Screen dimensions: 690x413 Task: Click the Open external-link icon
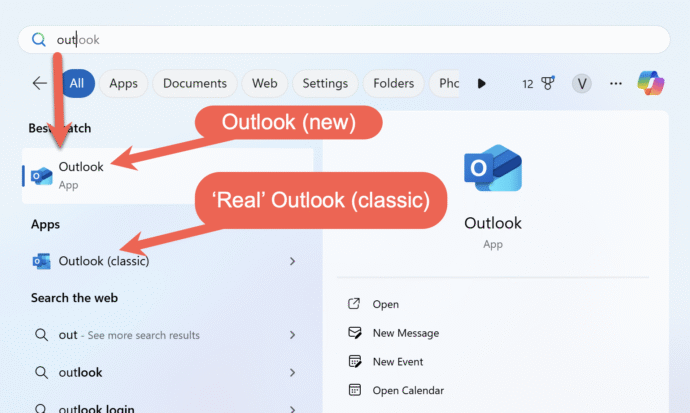pos(354,303)
